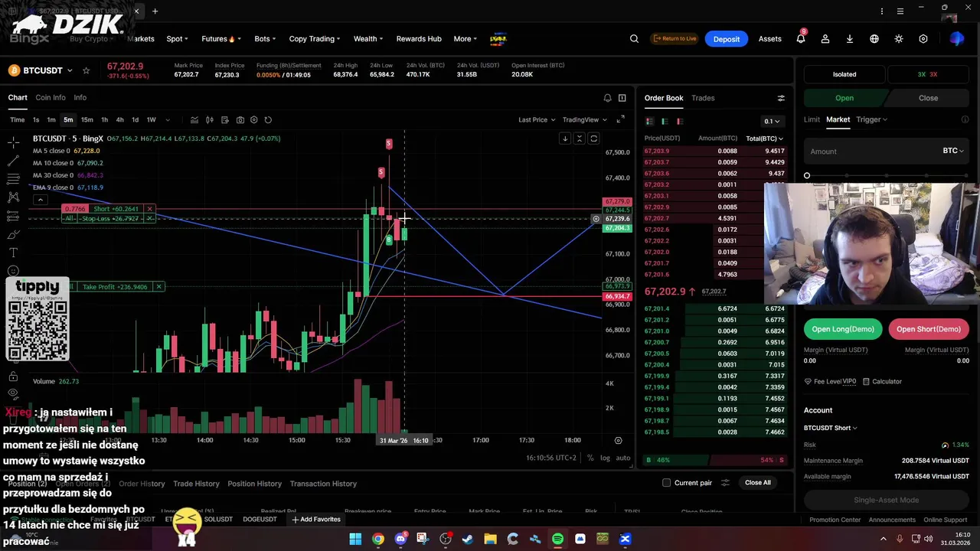The height and width of the screenshot is (551, 980).
Task: Collapse the indicator legend arrow
Action: pos(40,201)
